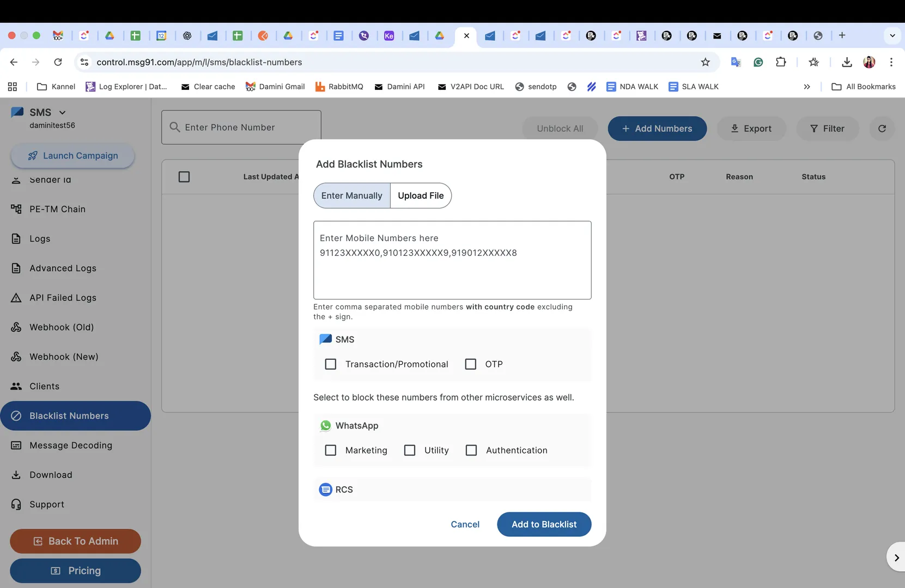Click the Unblock All button

[x=560, y=128]
